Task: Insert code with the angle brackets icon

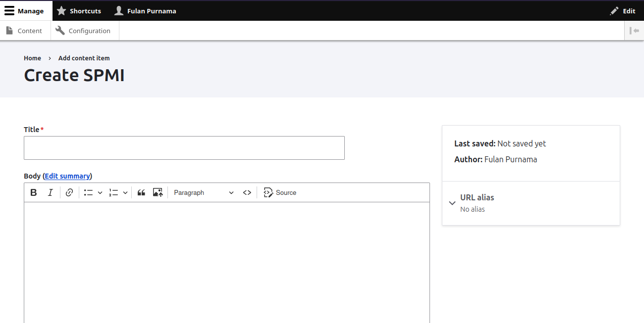Action: 247,193
